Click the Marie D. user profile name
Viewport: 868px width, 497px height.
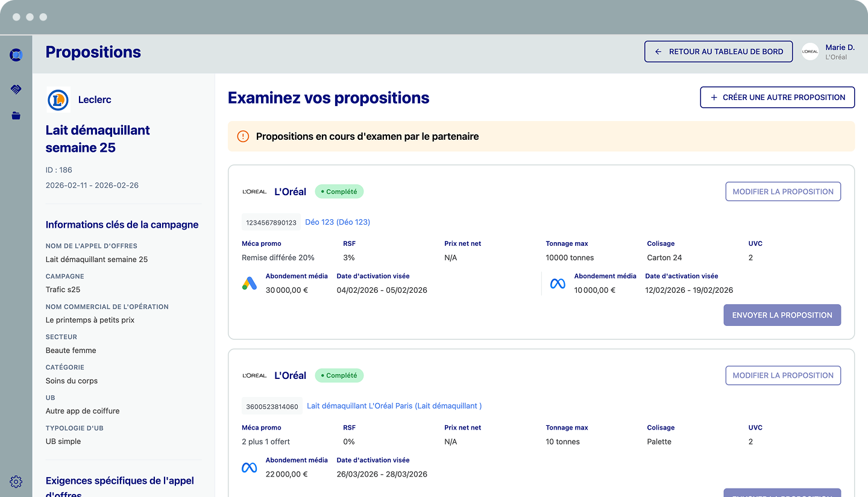[x=840, y=48]
